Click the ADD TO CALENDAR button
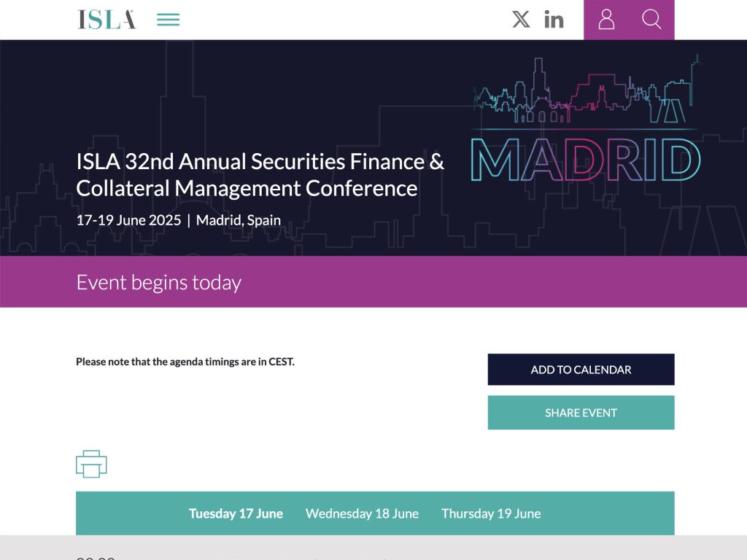The width and height of the screenshot is (747, 560). coord(581,369)
